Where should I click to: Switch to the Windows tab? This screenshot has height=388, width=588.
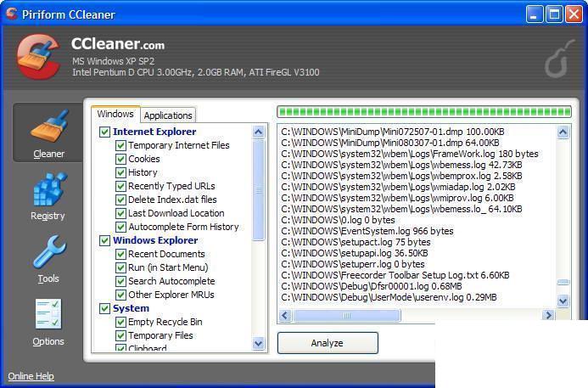click(115, 114)
